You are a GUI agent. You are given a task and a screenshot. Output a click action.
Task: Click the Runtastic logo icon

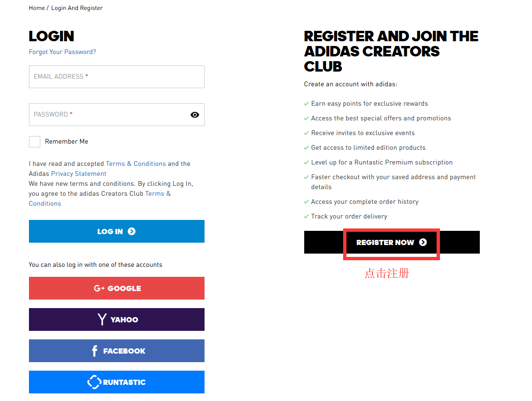pyautogui.click(x=94, y=382)
